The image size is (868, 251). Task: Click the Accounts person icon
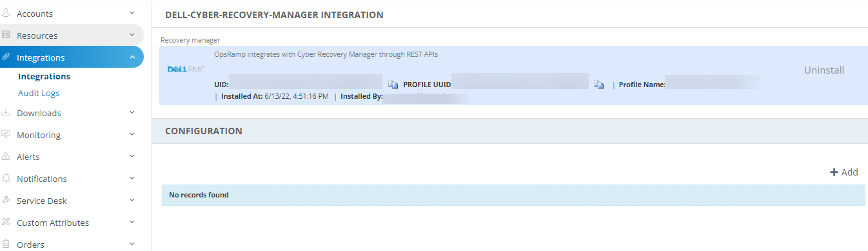[6, 14]
